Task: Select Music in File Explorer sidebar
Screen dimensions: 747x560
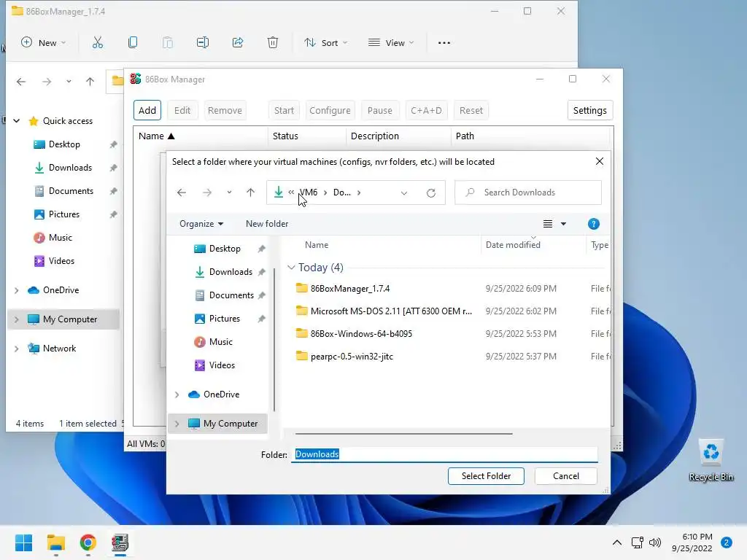Action: click(x=60, y=238)
